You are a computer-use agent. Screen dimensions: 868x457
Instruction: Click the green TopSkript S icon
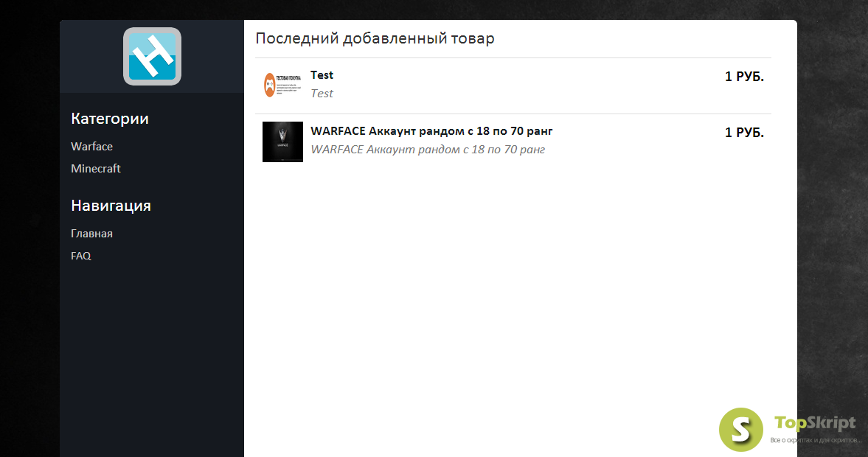coord(740,429)
